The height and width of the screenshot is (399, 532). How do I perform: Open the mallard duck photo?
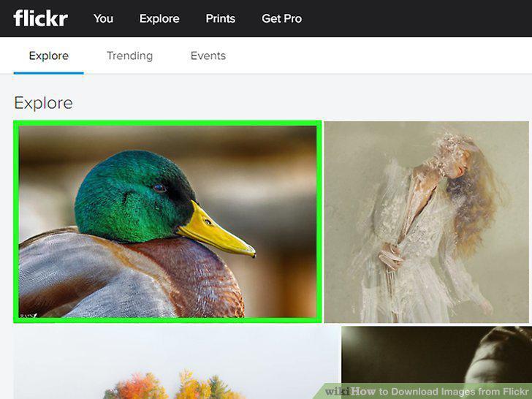point(167,221)
